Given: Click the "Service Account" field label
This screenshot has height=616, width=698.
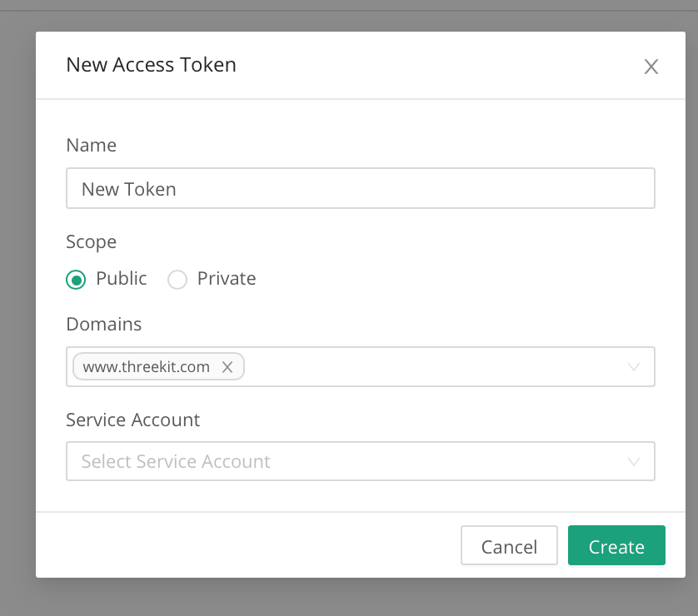Looking at the screenshot, I should coord(132,420).
